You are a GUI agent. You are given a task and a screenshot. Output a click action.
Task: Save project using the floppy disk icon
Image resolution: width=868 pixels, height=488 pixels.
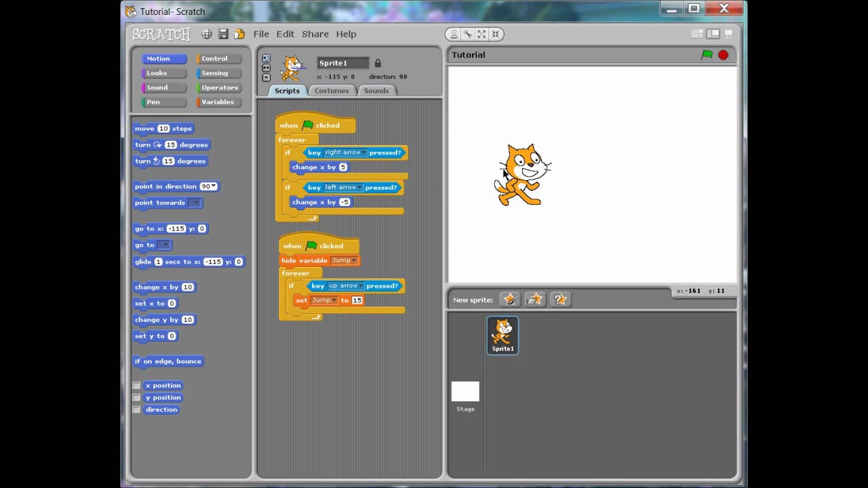223,34
